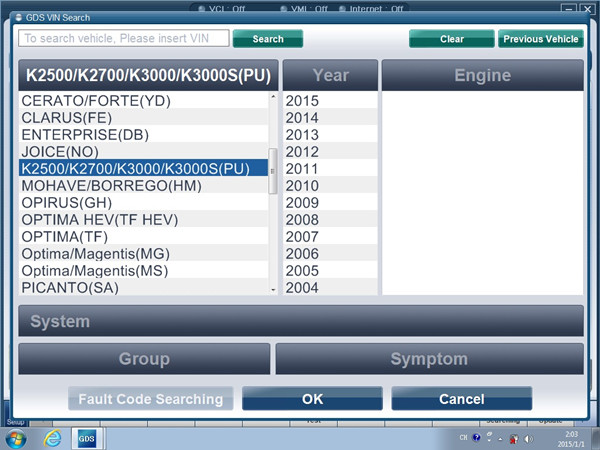Choose year 2013
The image size is (600, 450).
pyautogui.click(x=330, y=135)
